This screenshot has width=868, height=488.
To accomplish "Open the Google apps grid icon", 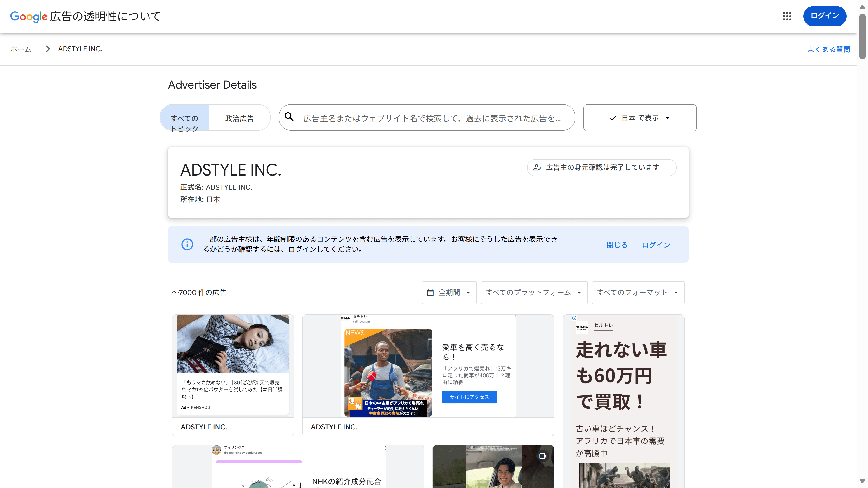I will tap(787, 16).
